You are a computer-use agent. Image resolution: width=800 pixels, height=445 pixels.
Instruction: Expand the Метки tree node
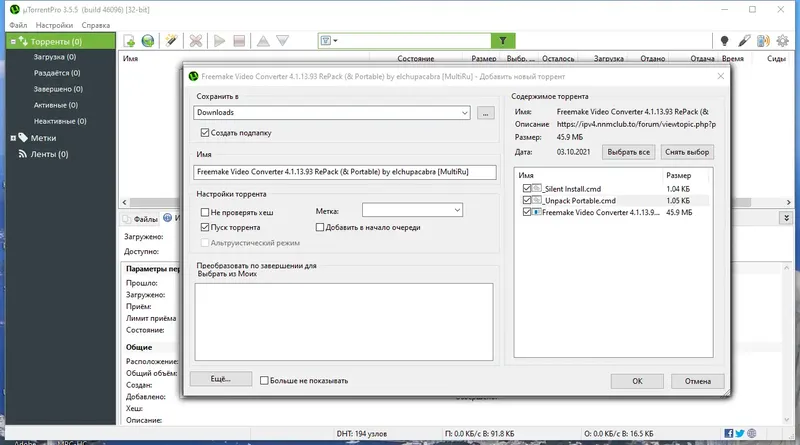point(13,138)
